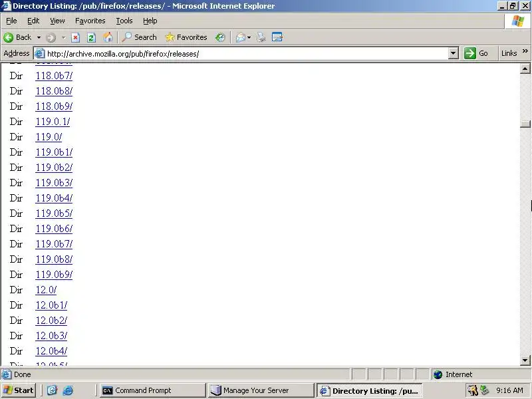Click the network connection tray icon
The height and width of the screenshot is (399, 532).
[485, 390]
